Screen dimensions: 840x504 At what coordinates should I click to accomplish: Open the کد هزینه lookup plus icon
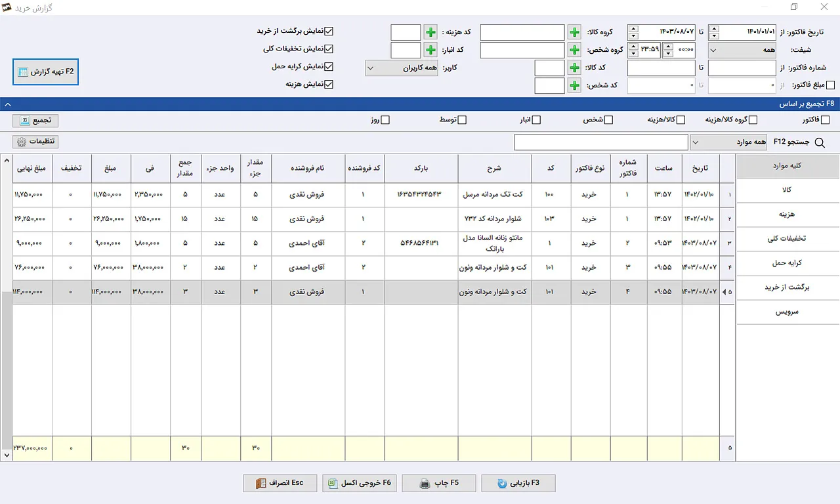coord(430,32)
